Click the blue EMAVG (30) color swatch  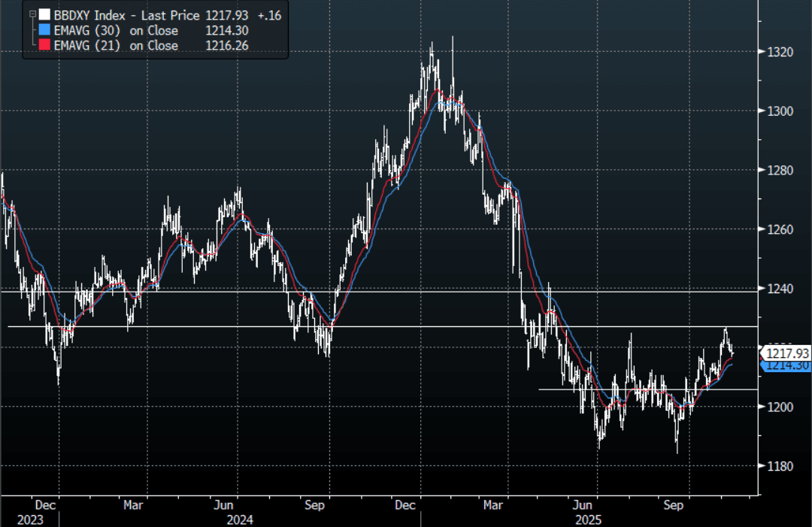[x=44, y=31]
